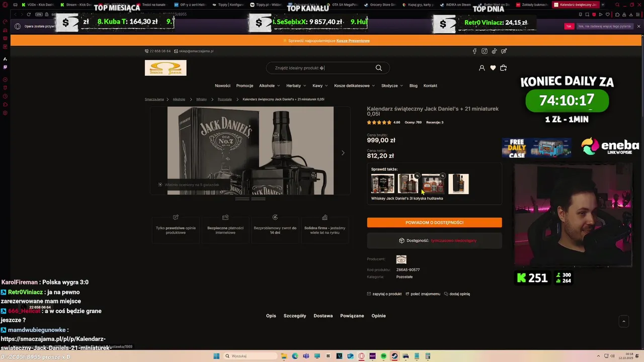
Task: Open the Instagram social icon
Action: click(485, 51)
